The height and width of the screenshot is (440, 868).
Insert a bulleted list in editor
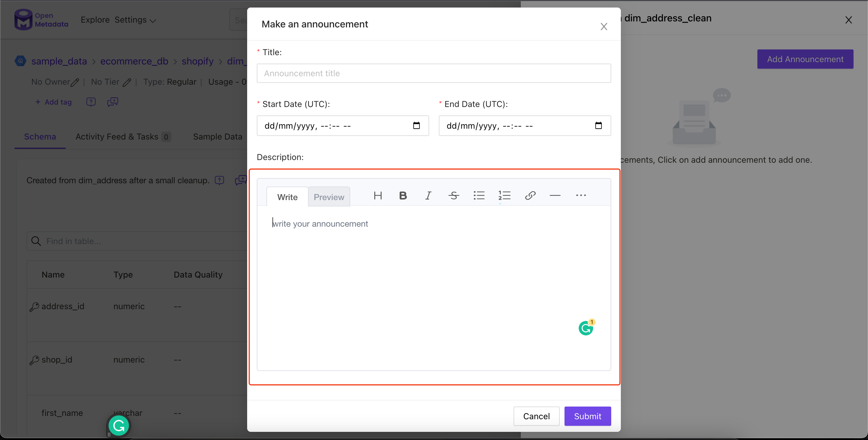[479, 196]
